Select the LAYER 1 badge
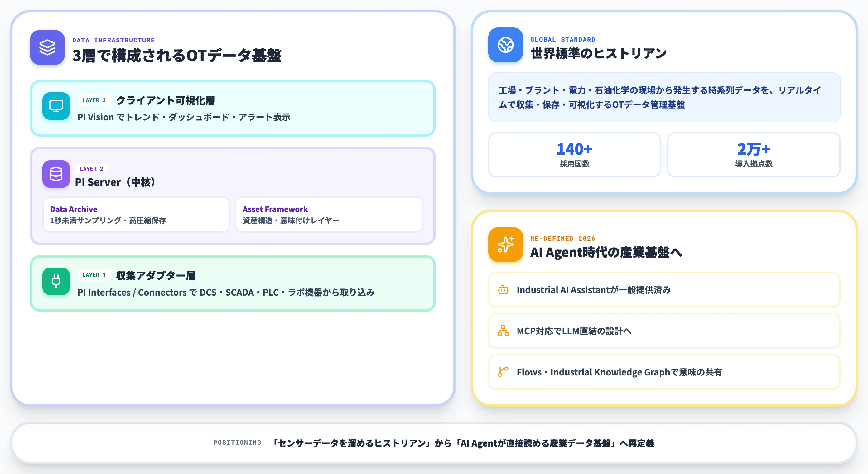This screenshot has width=868, height=474. tap(94, 275)
